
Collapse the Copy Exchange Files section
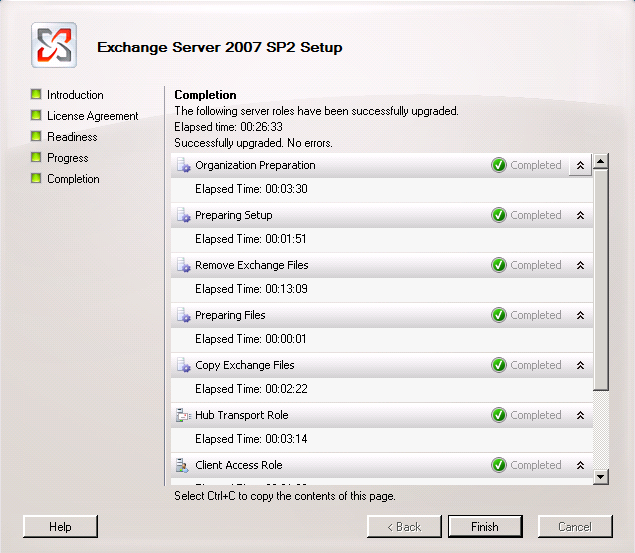pos(580,365)
